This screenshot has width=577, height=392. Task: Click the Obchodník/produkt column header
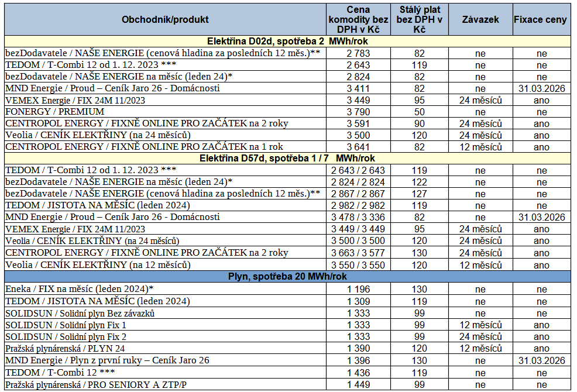click(165, 19)
